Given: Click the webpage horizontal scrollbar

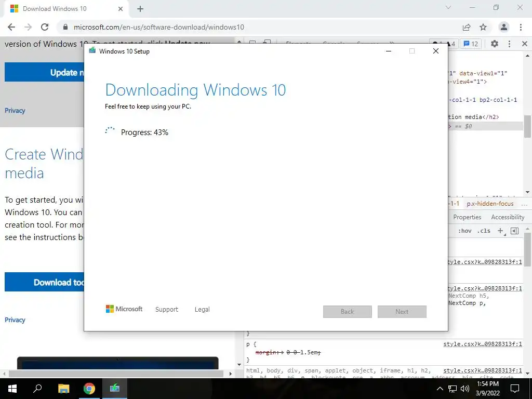Looking at the screenshot, I should tap(116, 374).
